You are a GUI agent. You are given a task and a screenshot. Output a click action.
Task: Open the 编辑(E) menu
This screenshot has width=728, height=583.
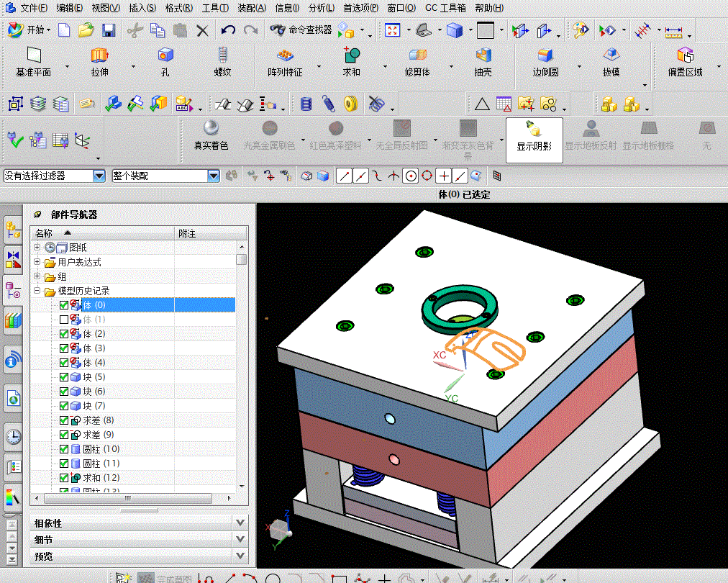click(x=69, y=8)
